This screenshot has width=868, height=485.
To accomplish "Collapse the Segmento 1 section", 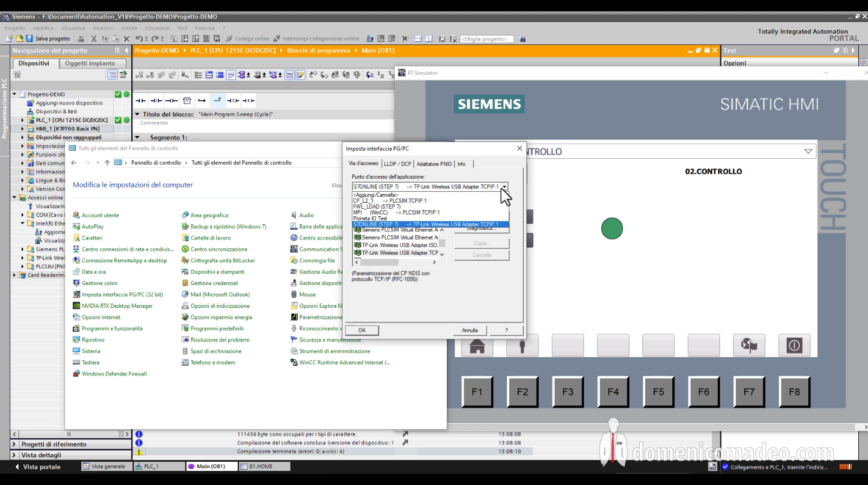I will tap(137, 138).
